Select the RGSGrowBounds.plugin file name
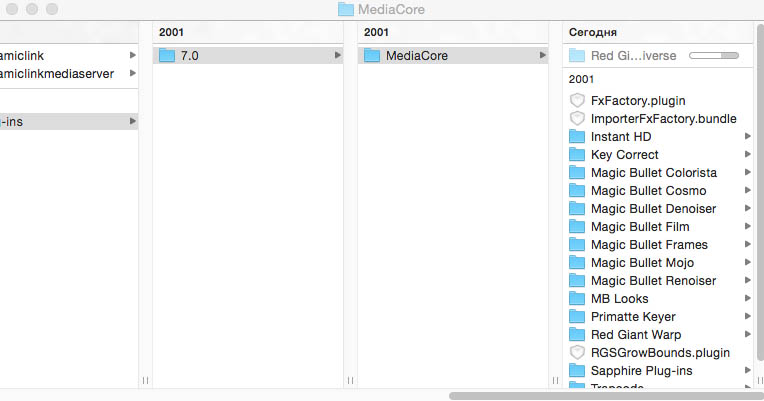Image resolution: width=764 pixels, height=401 pixels. point(660,353)
